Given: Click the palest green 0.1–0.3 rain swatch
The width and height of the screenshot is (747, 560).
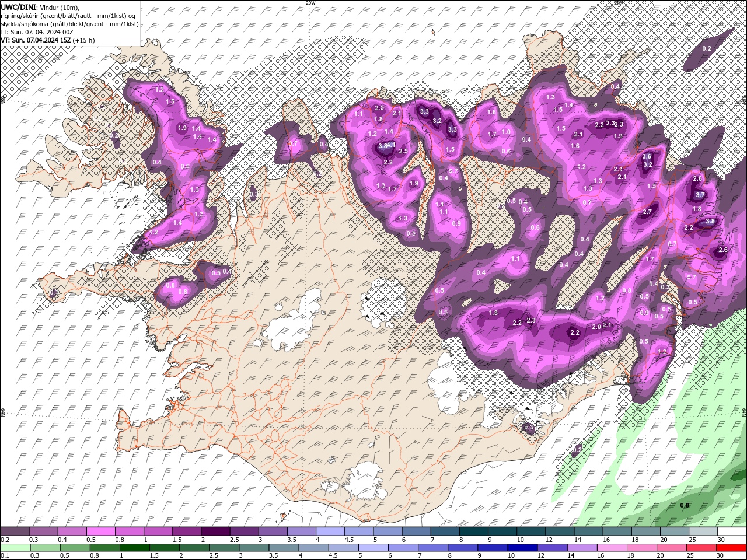Looking at the screenshot, I should (15, 548).
